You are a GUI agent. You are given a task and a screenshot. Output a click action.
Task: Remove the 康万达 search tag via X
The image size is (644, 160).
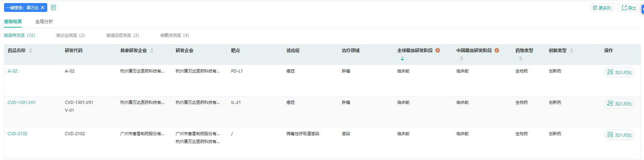42,7
